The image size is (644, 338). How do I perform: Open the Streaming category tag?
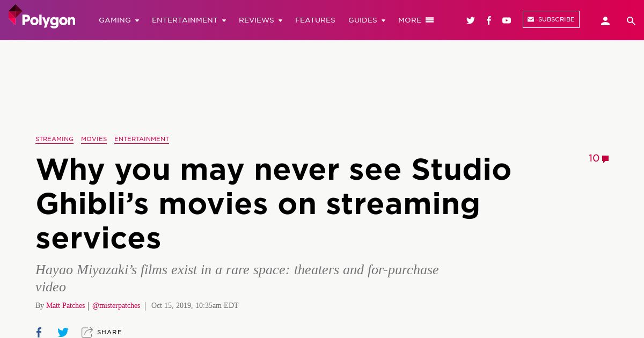click(x=54, y=139)
